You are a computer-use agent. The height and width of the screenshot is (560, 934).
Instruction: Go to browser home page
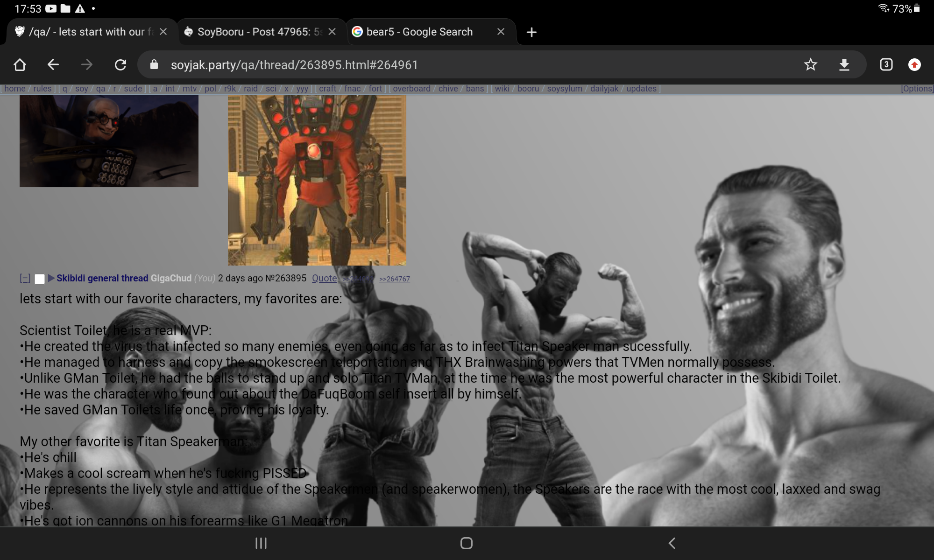pyautogui.click(x=20, y=64)
